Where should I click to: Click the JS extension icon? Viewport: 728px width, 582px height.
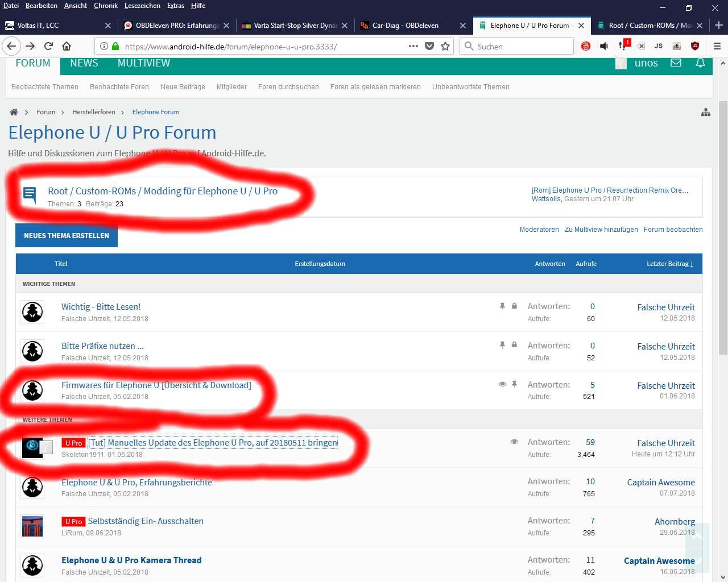coord(659,46)
